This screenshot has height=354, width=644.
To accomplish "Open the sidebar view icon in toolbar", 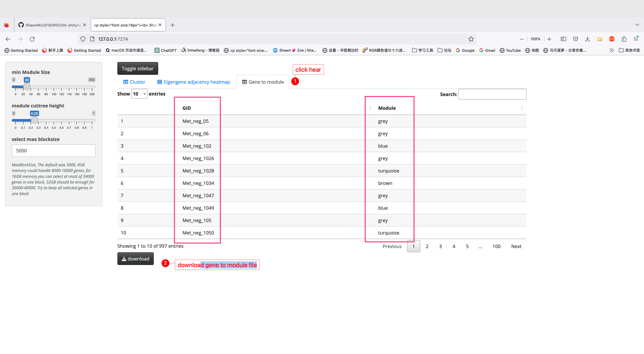I will [x=563, y=39].
